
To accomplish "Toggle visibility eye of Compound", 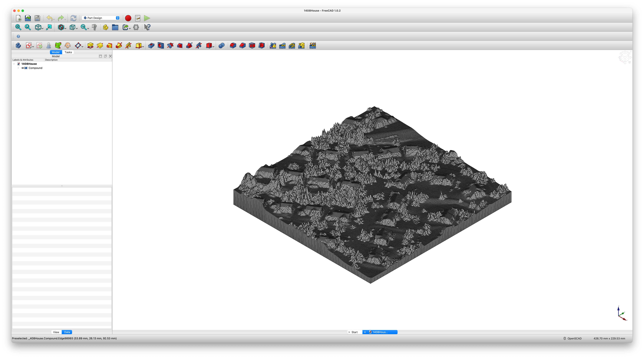I will (x=22, y=68).
